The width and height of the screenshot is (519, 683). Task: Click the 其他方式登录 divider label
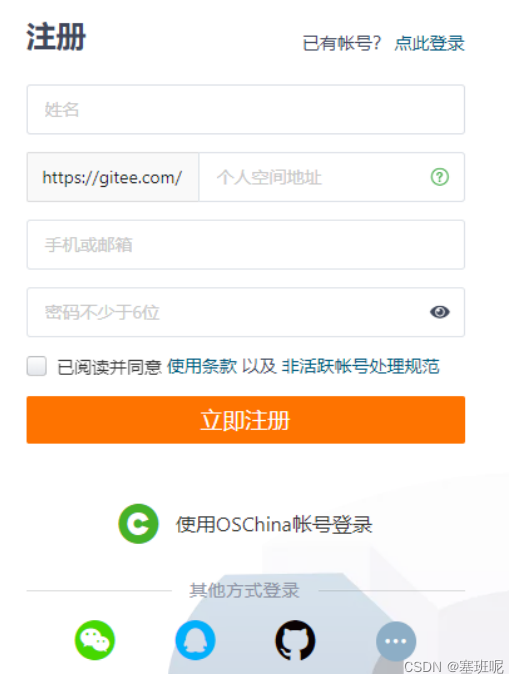(x=244, y=591)
